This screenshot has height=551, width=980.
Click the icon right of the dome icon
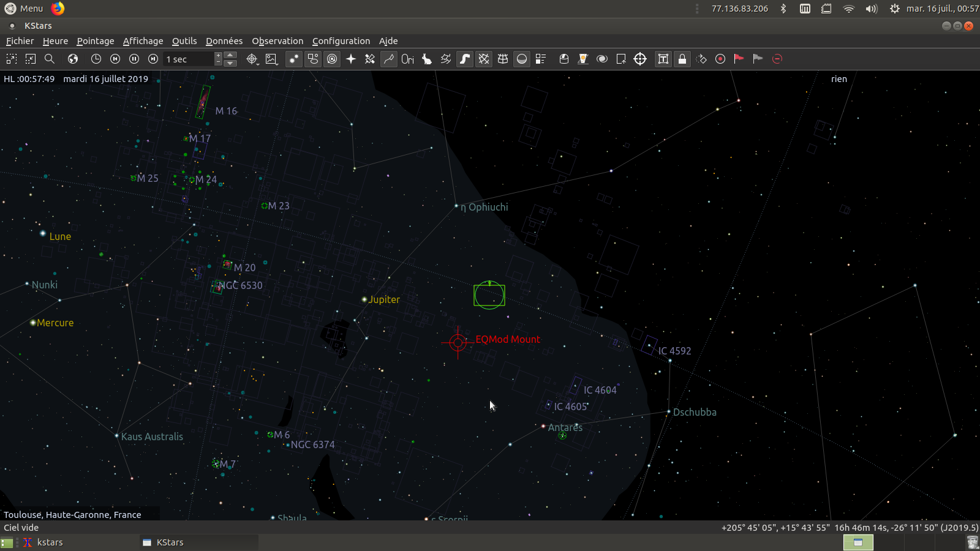point(583,59)
